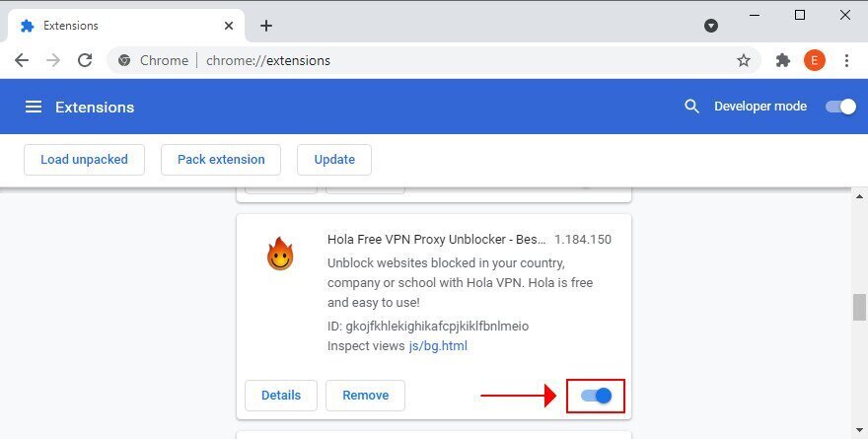This screenshot has width=868, height=439.
Task: Click the Load unpacked button
Action: (84, 160)
